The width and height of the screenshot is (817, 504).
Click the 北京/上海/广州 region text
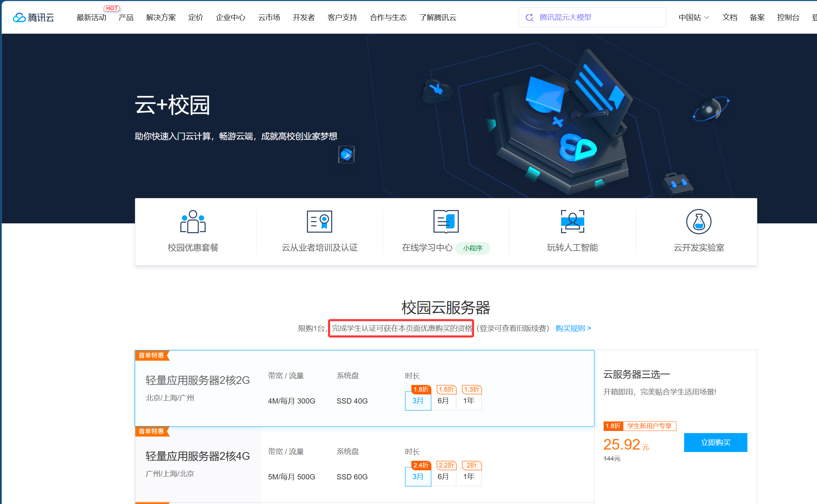[170, 398]
